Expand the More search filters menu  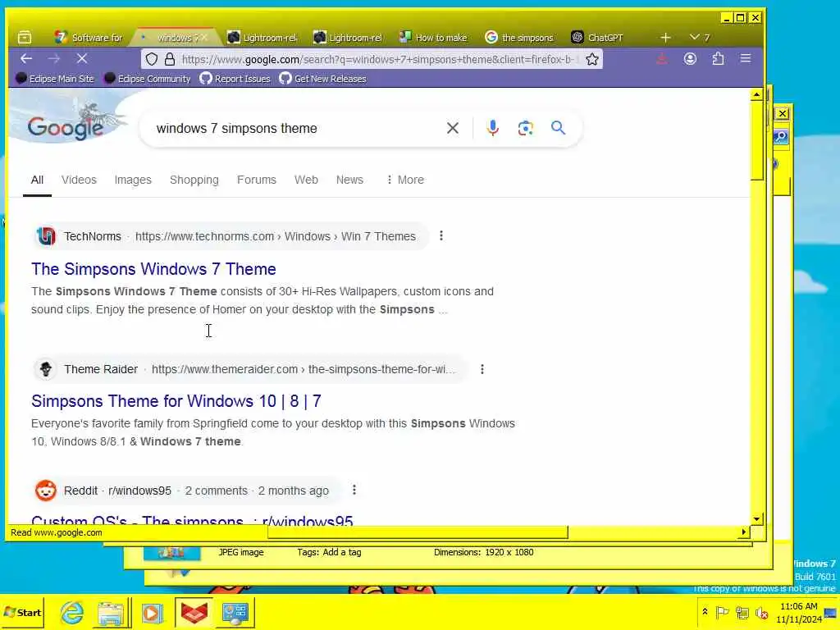pos(405,180)
